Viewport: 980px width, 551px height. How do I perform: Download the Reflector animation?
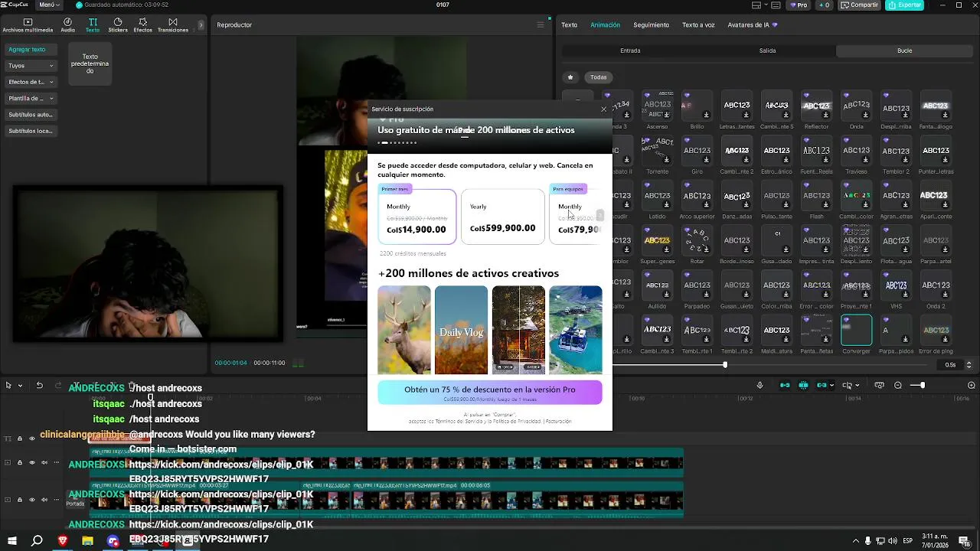click(826, 116)
